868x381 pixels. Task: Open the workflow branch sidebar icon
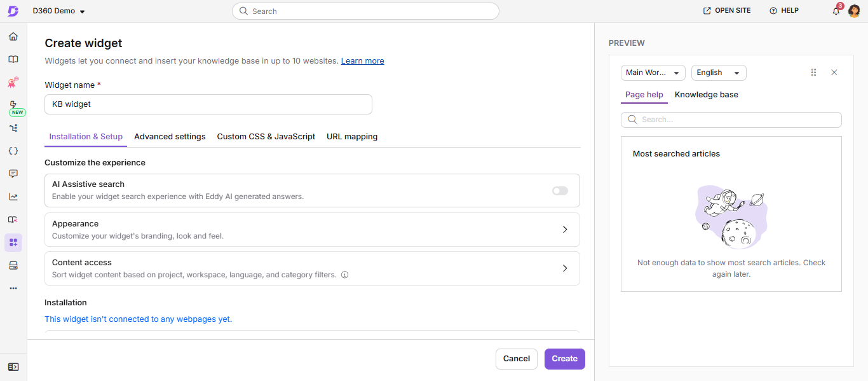[13, 128]
